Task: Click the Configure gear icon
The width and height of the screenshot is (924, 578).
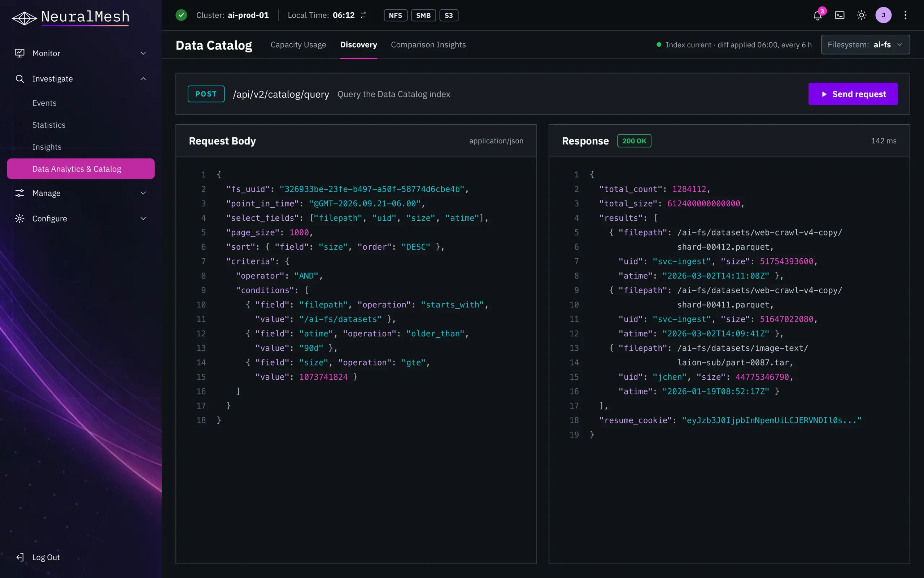Action: (x=19, y=219)
